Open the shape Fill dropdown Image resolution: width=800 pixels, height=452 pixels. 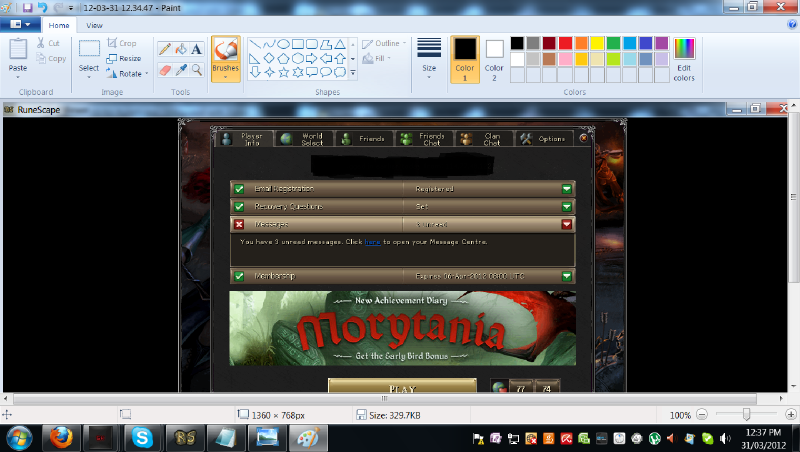click(377, 59)
